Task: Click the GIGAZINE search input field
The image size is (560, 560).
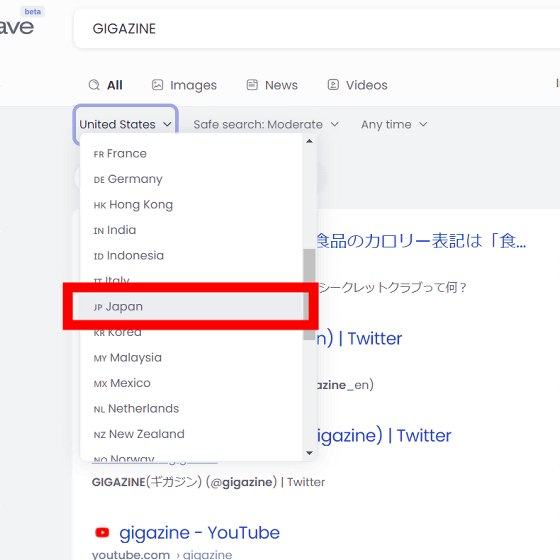Action: click(317, 29)
